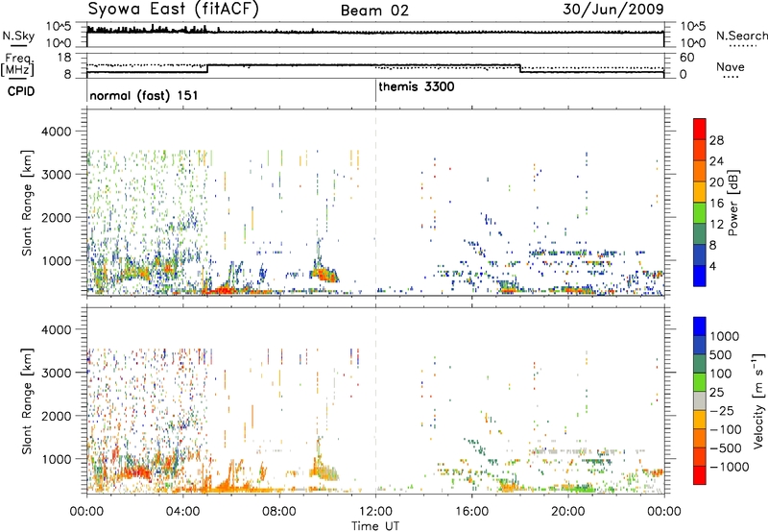This screenshot has height=532, width=768.
Task: Click the '-1000' value on the Velocity color bar
Action: [x=730, y=467]
